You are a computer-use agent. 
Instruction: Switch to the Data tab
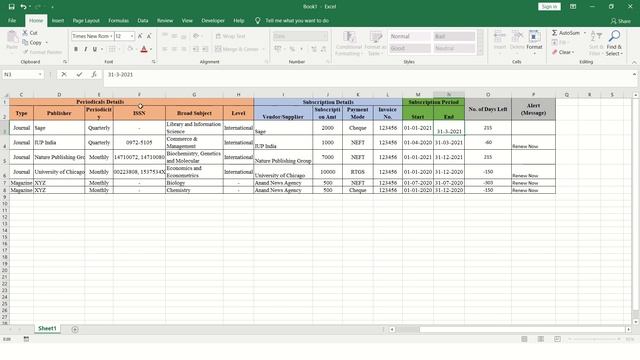coord(143,20)
